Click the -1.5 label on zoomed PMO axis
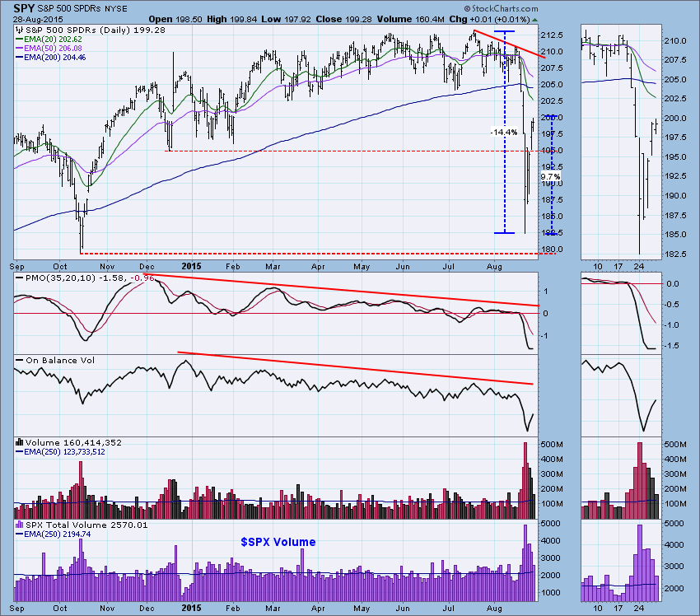Viewport: 700px width, 616px height. [x=670, y=346]
